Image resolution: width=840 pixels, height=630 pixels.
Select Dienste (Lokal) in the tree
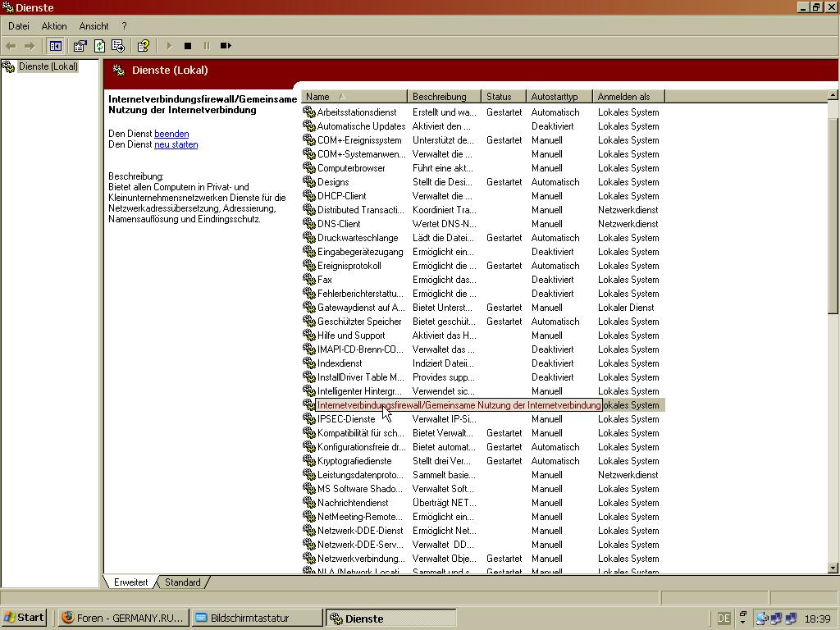pos(48,66)
